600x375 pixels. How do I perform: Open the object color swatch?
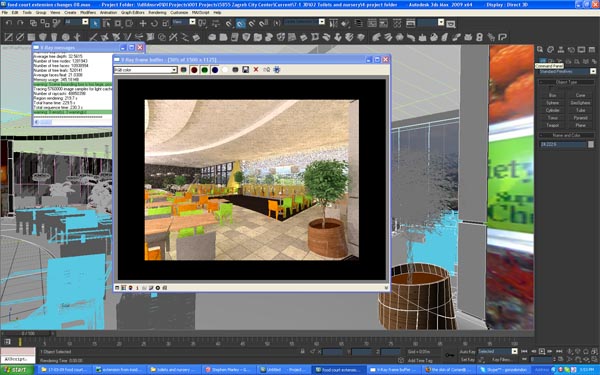tap(591, 144)
